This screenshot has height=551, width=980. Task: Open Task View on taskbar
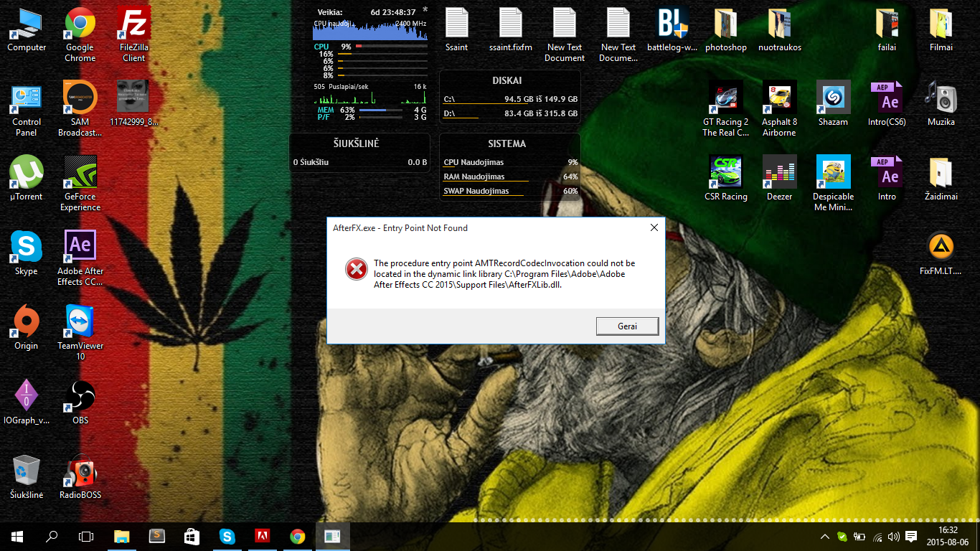(86, 536)
